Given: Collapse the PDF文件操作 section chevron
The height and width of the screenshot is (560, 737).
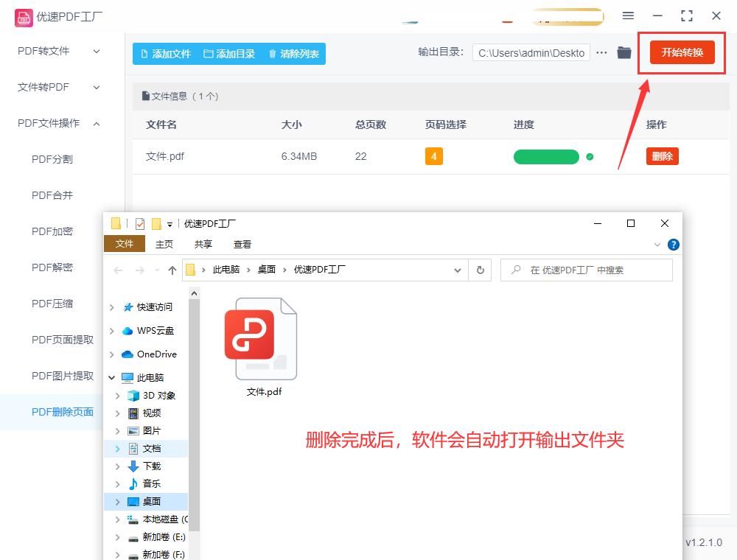Looking at the screenshot, I should click(96, 124).
